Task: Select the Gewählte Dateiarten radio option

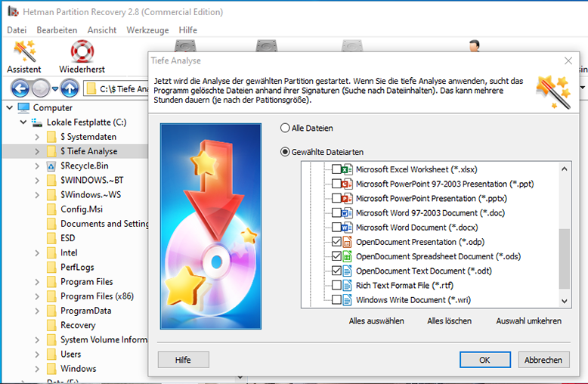Action: click(285, 152)
